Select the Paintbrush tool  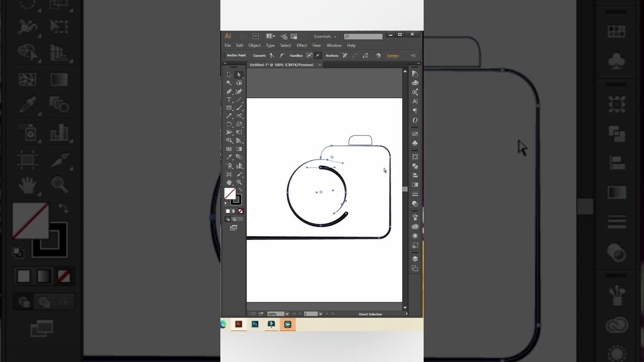pyautogui.click(x=239, y=108)
